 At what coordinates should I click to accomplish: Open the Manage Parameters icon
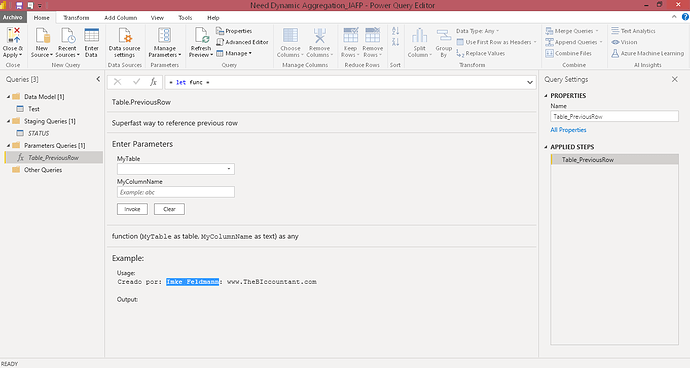pos(165,35)
